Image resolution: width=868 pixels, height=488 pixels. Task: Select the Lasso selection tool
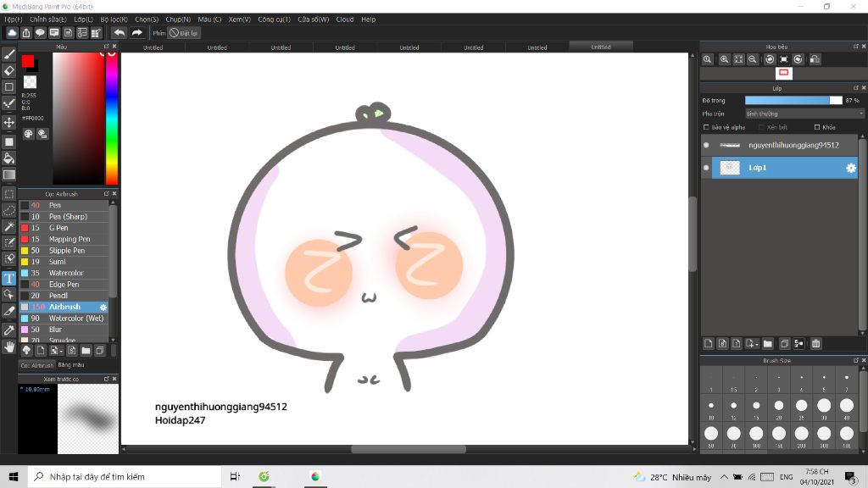click(8, 210)
